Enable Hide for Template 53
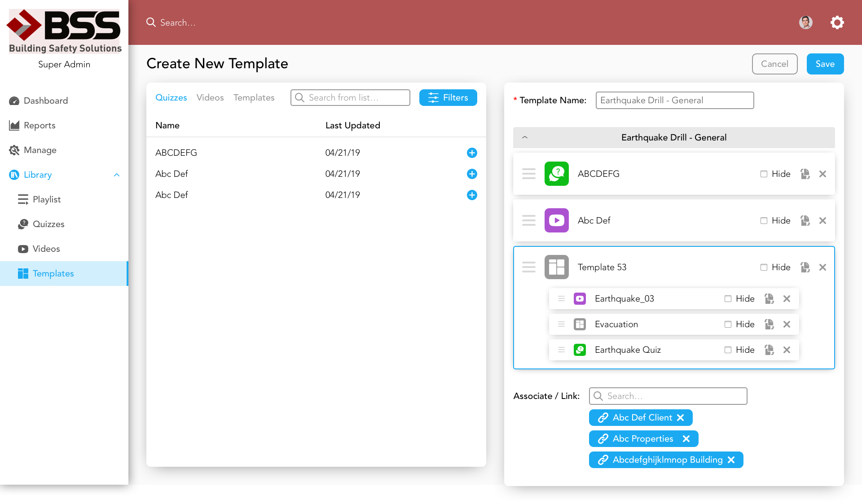This screenshot has height=504, width=862. pos(764,267)
